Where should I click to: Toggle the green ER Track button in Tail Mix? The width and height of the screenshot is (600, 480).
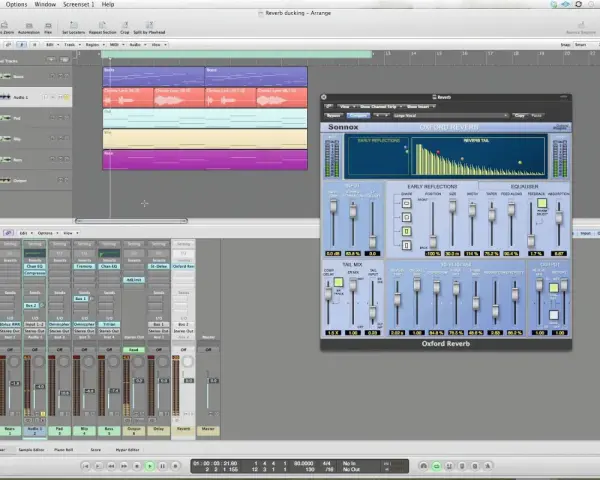(338, 282)
